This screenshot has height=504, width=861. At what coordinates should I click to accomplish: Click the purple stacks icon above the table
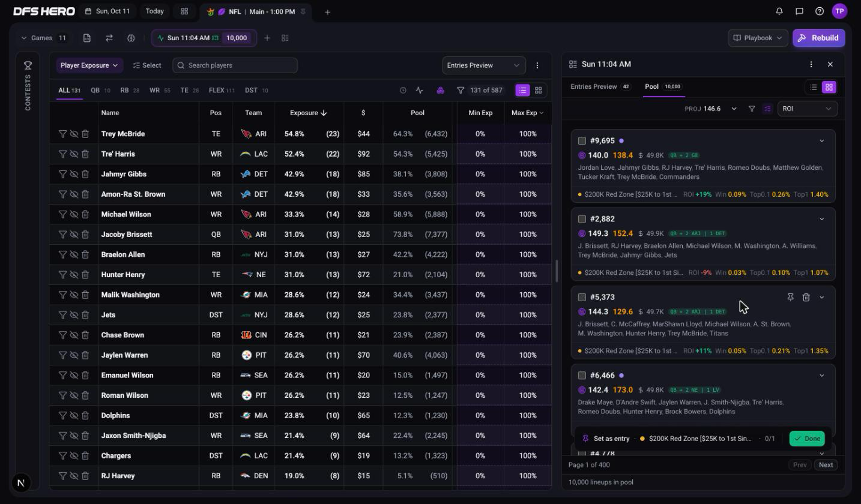pos(440,91)
